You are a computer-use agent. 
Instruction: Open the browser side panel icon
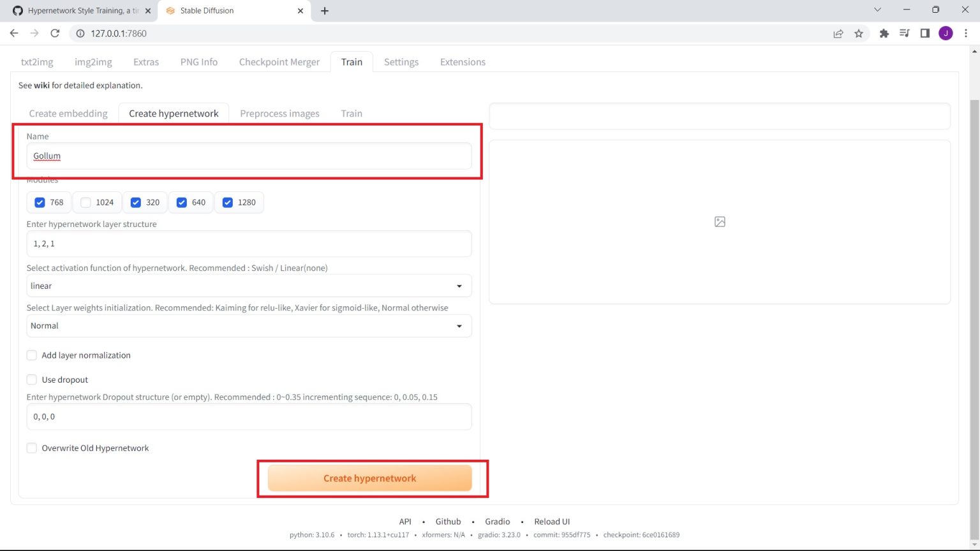[924, 33]
